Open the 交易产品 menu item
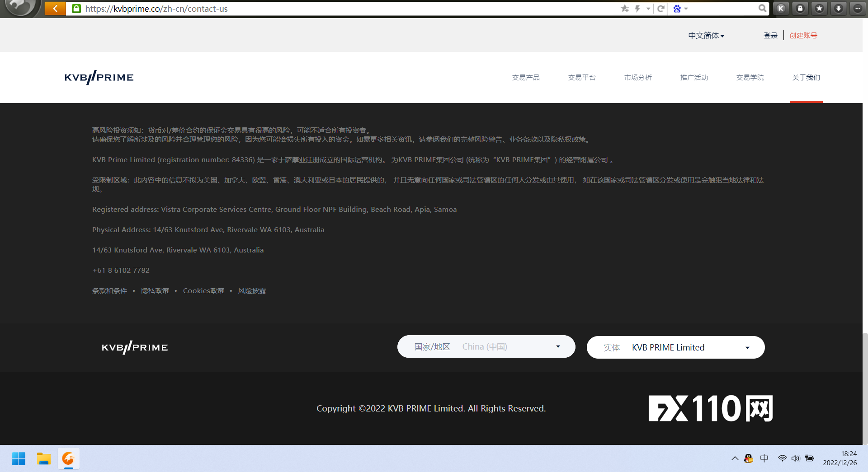 click(525, 78)
